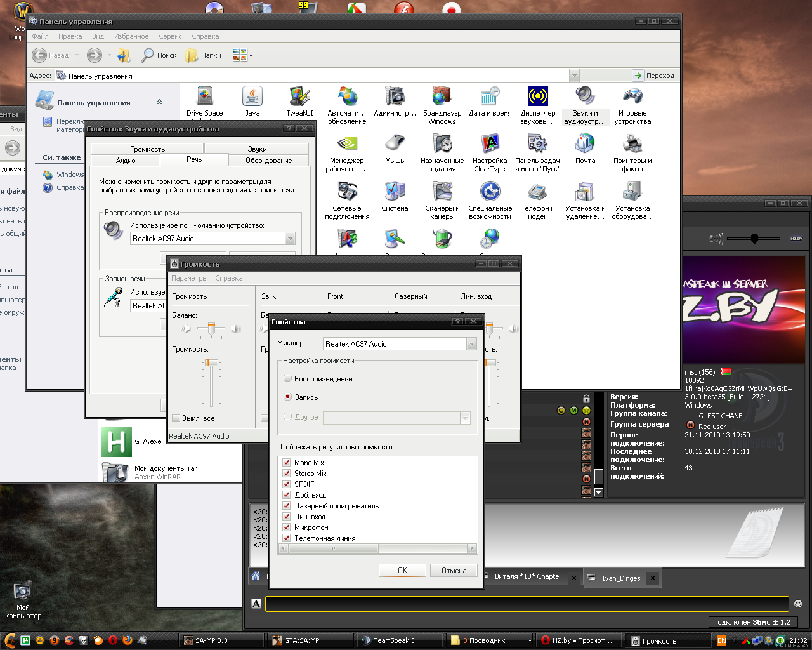
Task: Click Отмена in Свойства dialog
Action: tap(454, 570)
